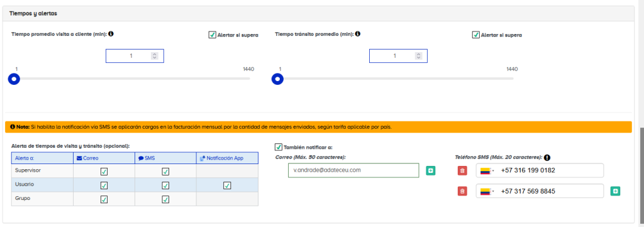644x227 pixels.
Task: Delete phone +57 316 199 0182 with trash icon
Action: [462, 170]
